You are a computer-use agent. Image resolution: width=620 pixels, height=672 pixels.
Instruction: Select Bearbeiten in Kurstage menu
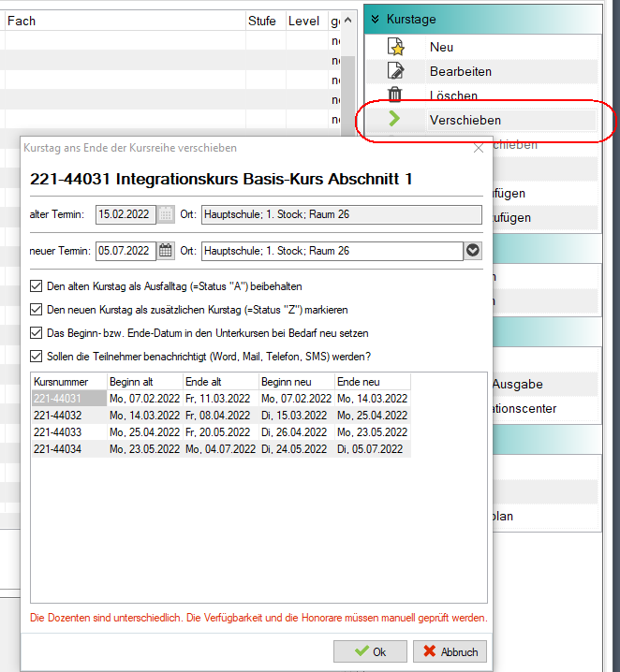click(x=461, y=71)
